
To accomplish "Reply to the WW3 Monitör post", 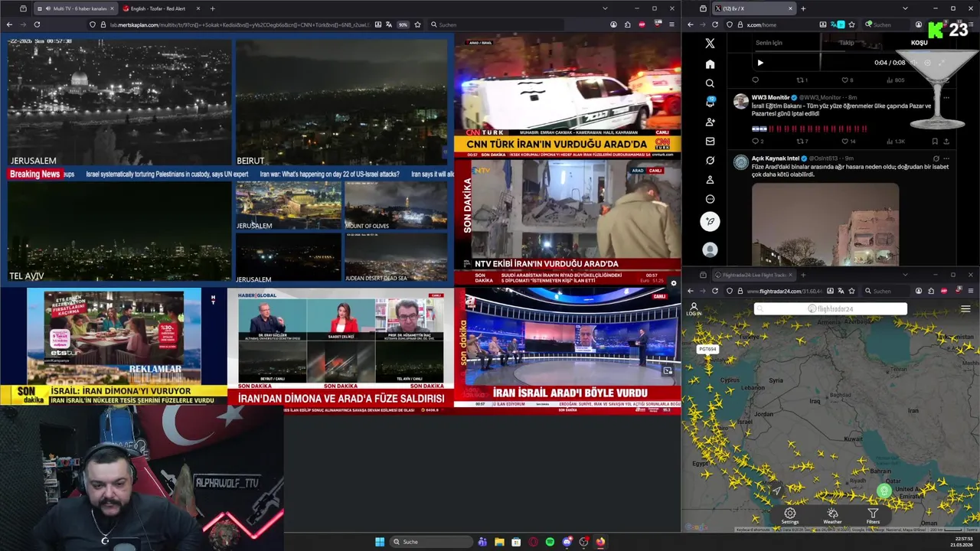I will pyautogui.click(x=756, y=142).
